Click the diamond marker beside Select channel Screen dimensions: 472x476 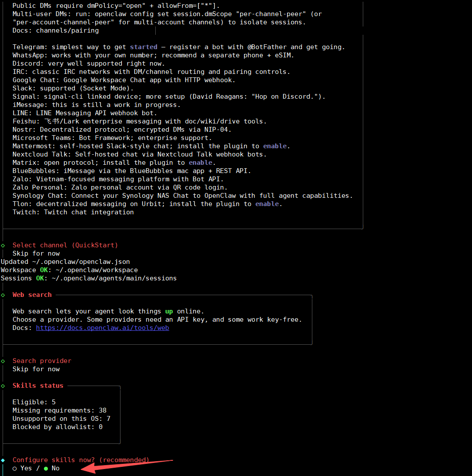(3, 246)
